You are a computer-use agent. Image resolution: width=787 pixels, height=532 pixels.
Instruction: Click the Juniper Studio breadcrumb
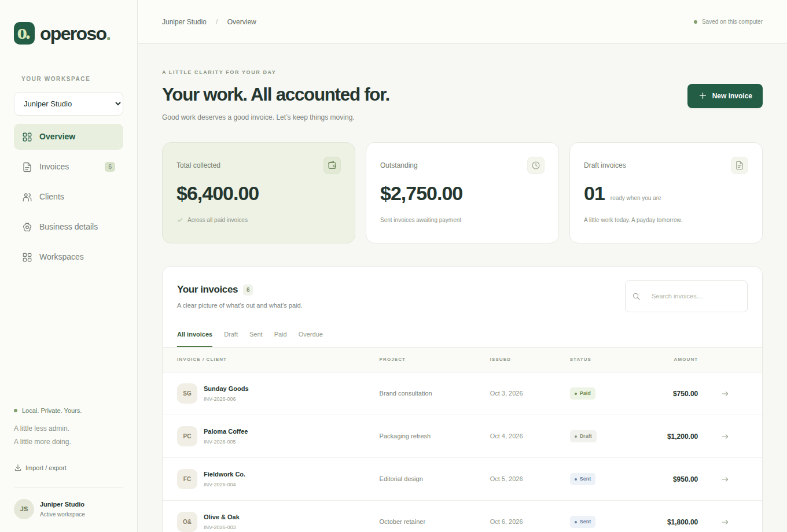click(184, 22)
